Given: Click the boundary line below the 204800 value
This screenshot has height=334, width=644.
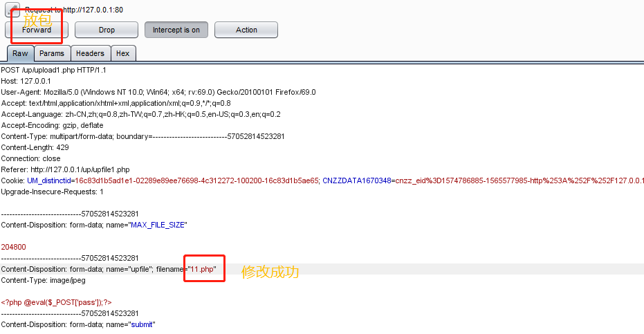Looking at the screenshot, I should coord(70,258).
